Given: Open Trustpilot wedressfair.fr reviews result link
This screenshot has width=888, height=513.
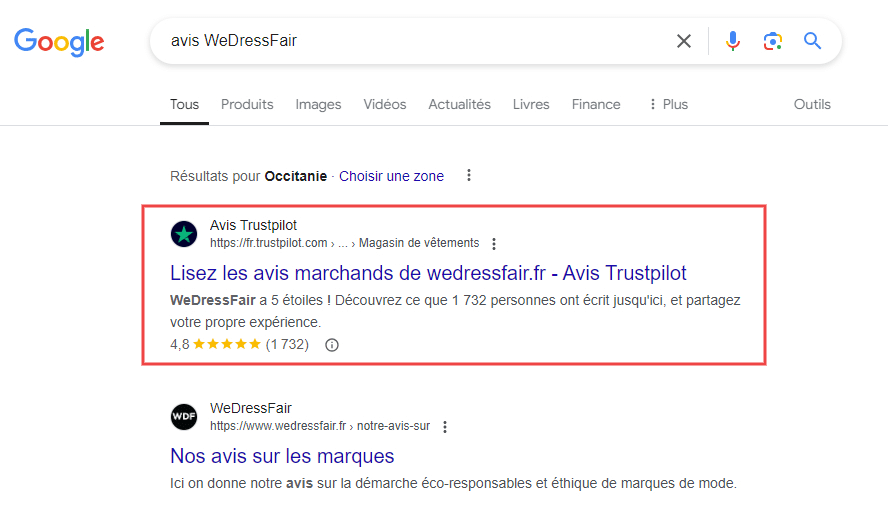Looking at the screenshot, I should click(428, 273).
